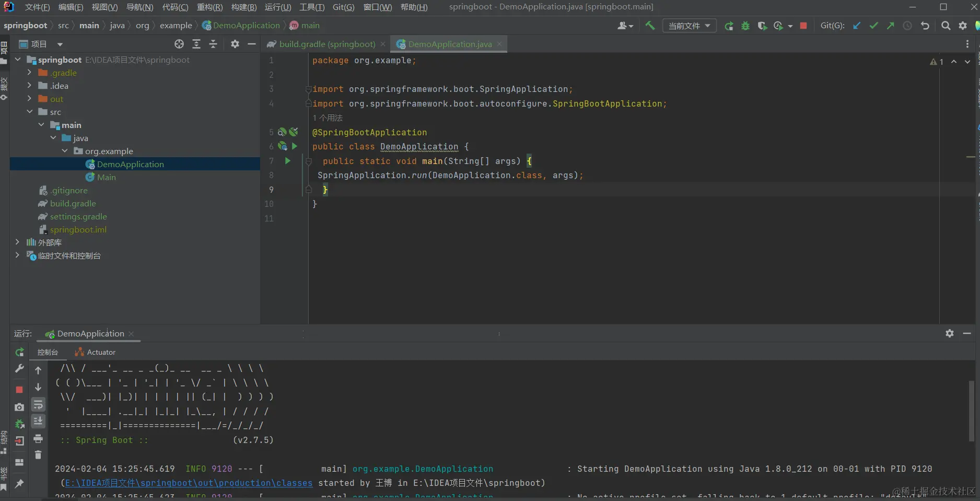This screenshot has height=501, width=980.
Task: Stop the app with the toolbar red square
Action: point(803,26)
